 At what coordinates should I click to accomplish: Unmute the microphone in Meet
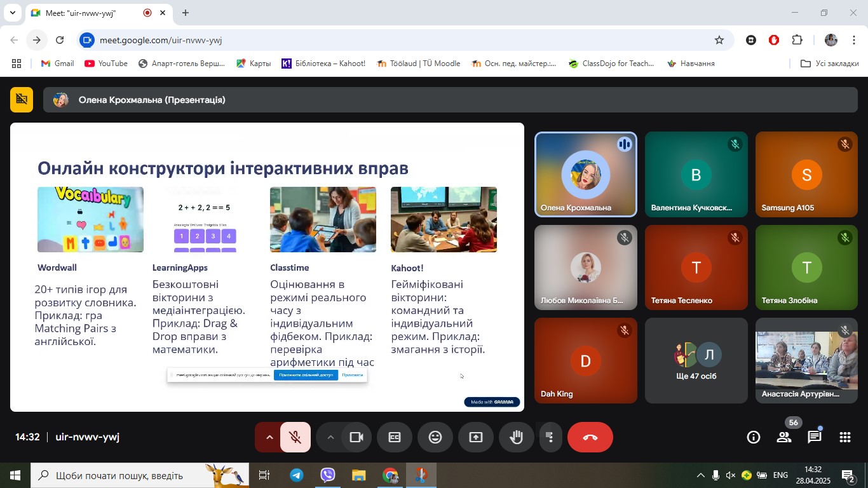295,437
